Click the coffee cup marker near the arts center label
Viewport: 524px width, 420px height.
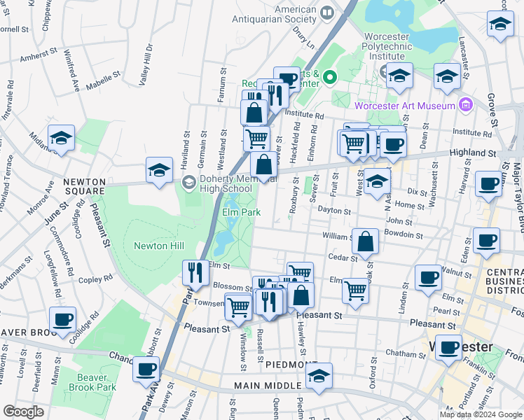coord(288,79)
